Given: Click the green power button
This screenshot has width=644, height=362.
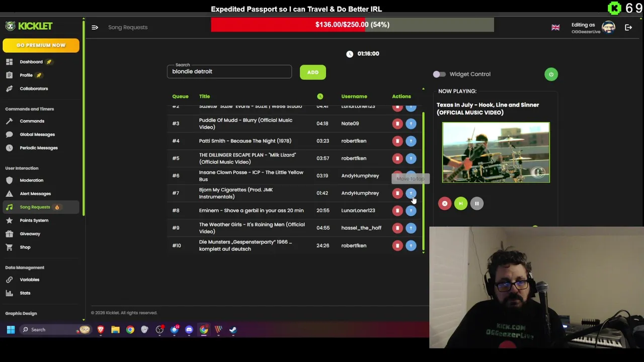Looking at the screenshot, I should click(x=551, y=74).
